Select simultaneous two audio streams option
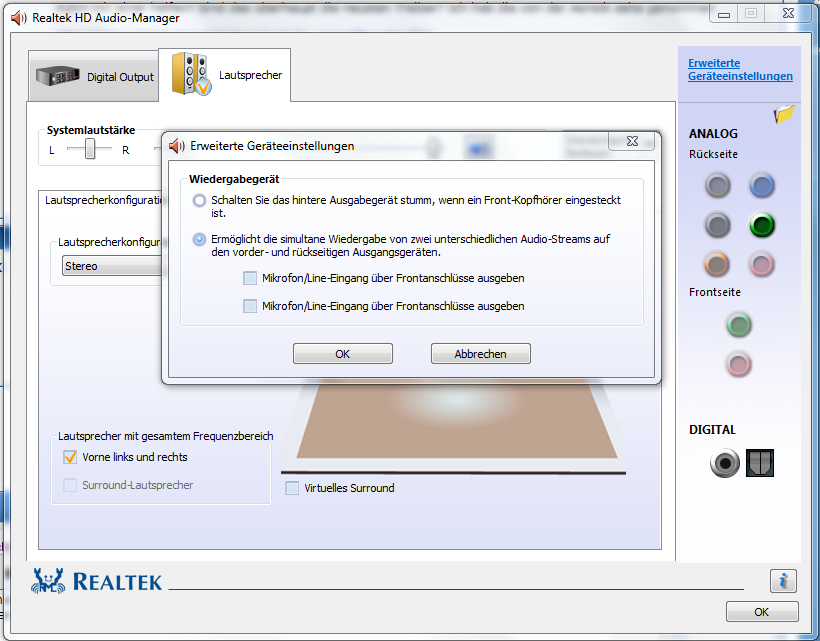 tap(199, 239)
